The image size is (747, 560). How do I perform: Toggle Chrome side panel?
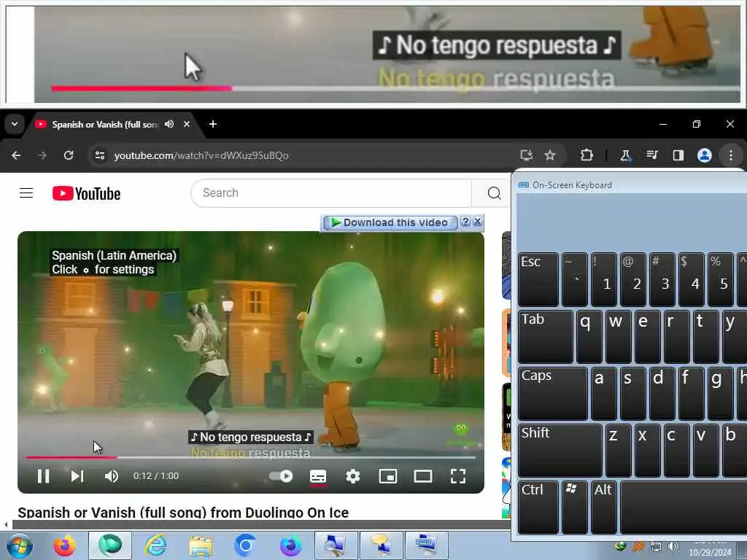pos(678,155)
